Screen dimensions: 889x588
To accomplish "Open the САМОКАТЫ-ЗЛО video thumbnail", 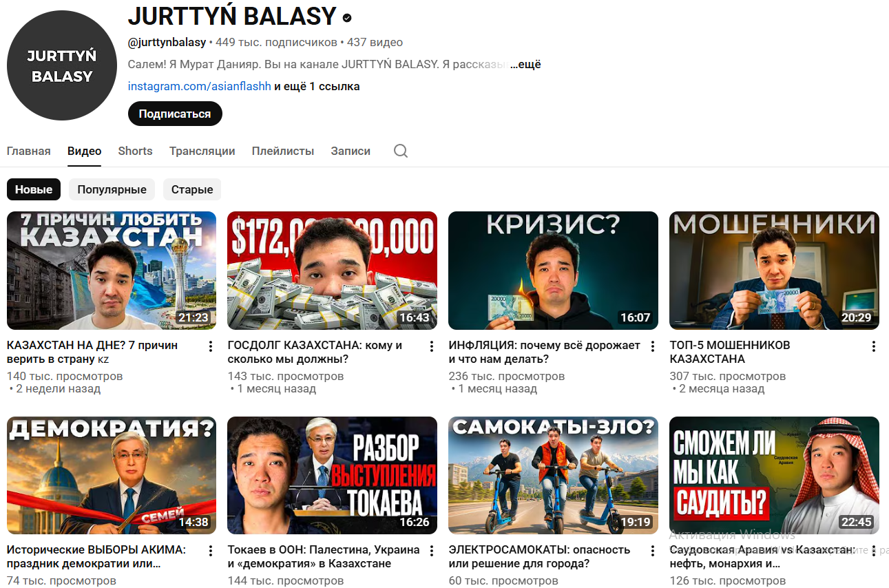I will [553, 475].
